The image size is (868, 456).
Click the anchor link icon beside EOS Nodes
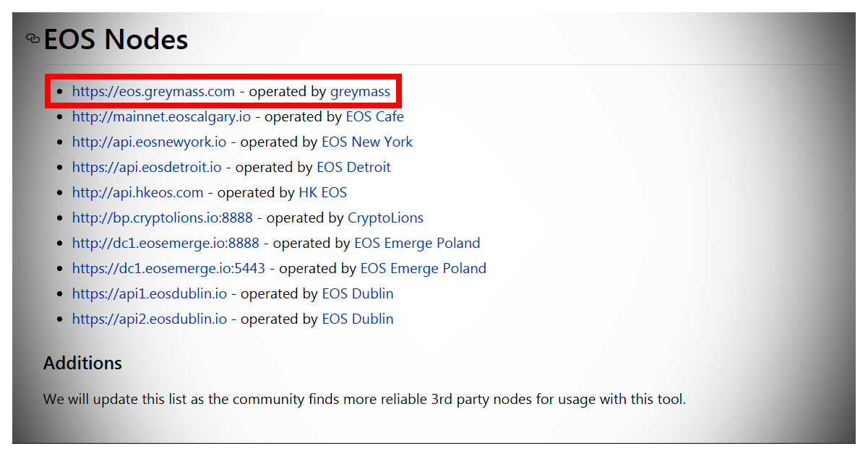(x=33, y=38)
